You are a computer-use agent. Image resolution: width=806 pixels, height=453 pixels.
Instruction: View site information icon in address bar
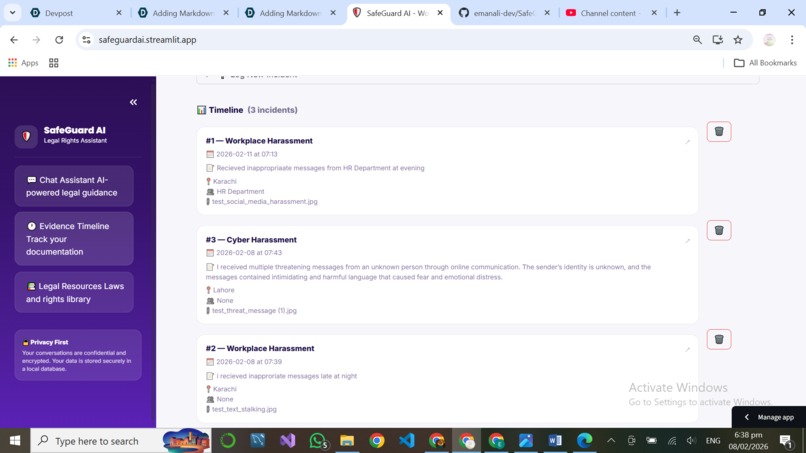point(86,40)
